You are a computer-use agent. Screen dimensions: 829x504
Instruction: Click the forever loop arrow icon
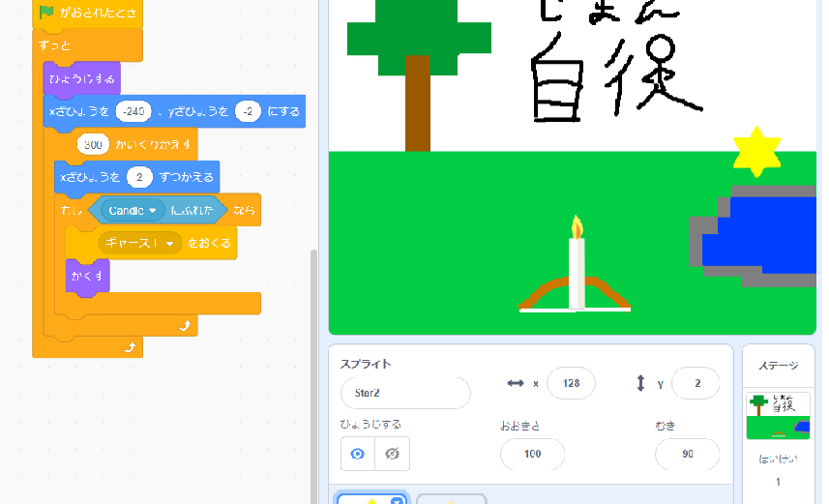point(130,347)
